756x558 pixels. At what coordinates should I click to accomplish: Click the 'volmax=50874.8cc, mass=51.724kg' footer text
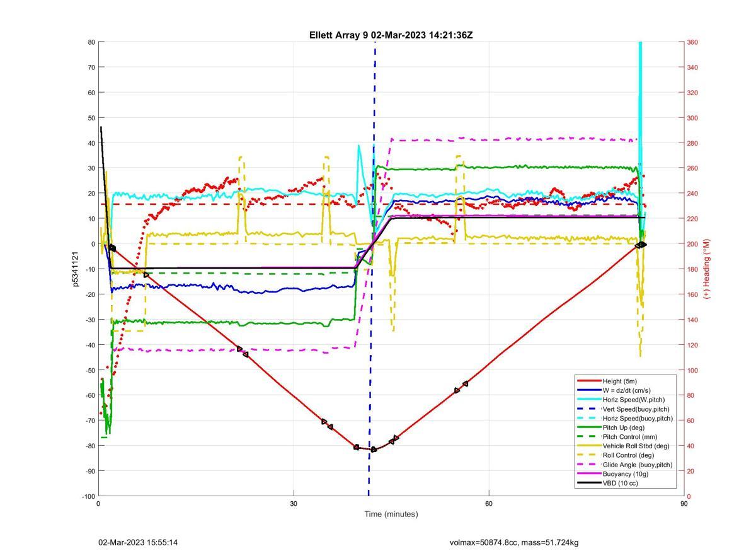514,542
